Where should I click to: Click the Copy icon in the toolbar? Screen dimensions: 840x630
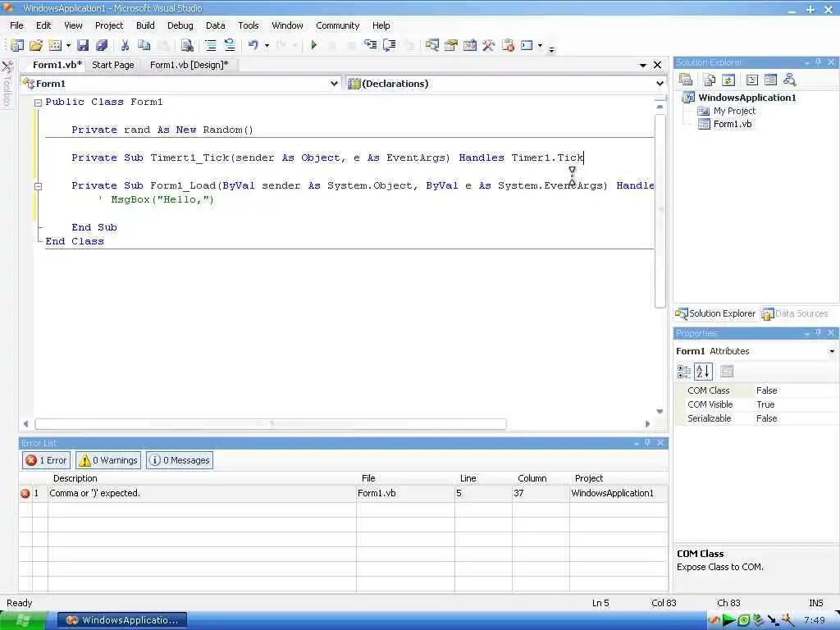pos(144,46)
